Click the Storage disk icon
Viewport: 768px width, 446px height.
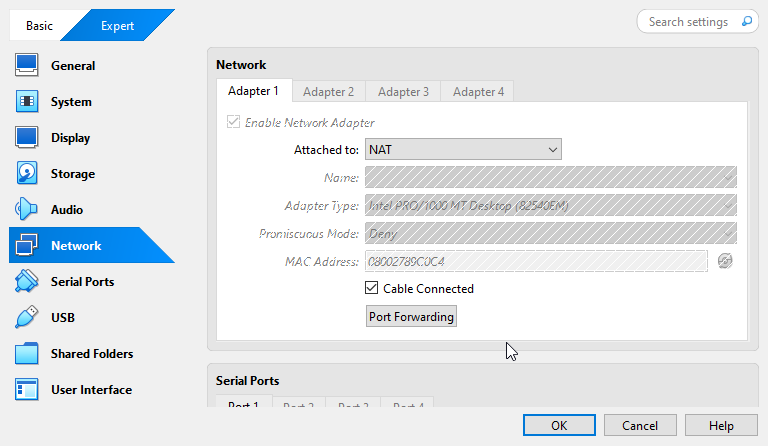pyautogui.click(x=26, y=173)
